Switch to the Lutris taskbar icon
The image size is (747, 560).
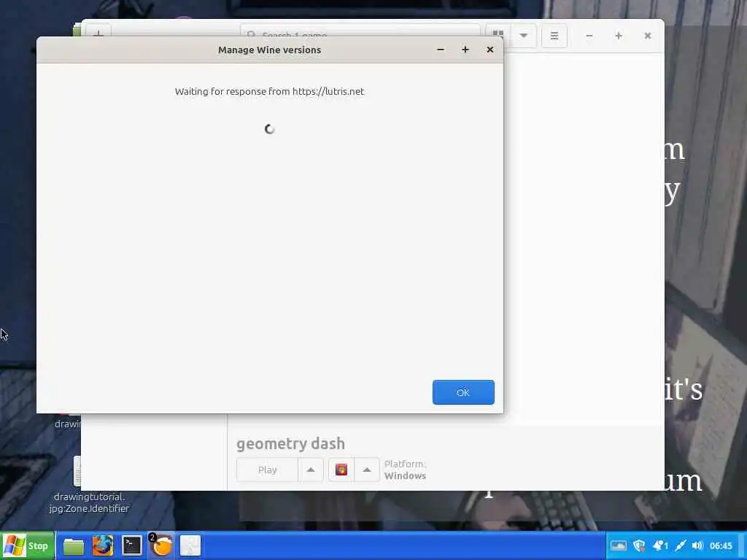click(x=161, y=545)
